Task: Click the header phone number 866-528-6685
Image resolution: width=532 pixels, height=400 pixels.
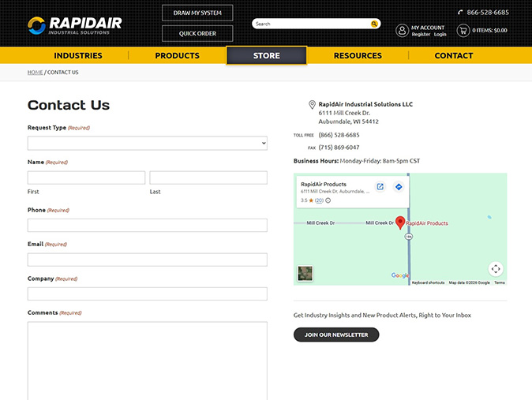Action: pyautogui.click(x=488, y=13)
